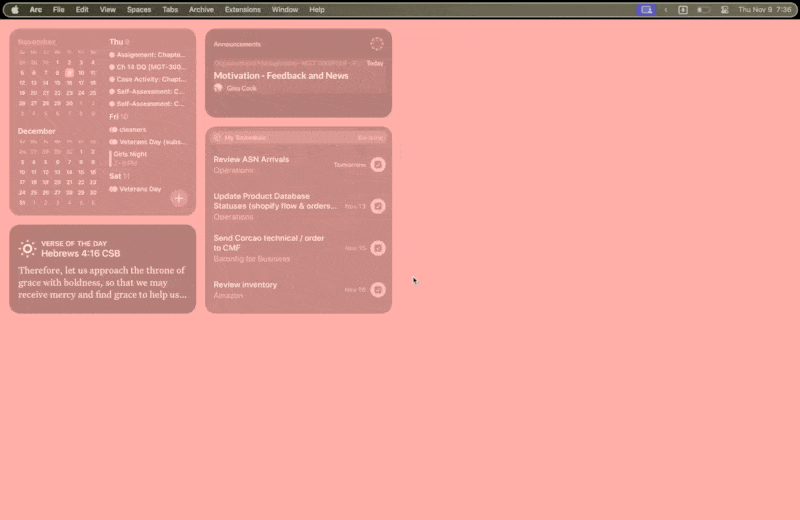Click the highlighted screen sharing icon in menu bar
Screen dimensions: 800x520
tap(647, 9)
